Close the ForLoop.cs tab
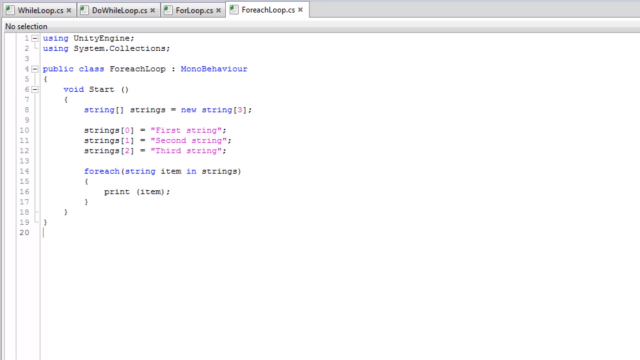Image resolution: width=640 pixels, height=360 pixels. tap(218, 10)
